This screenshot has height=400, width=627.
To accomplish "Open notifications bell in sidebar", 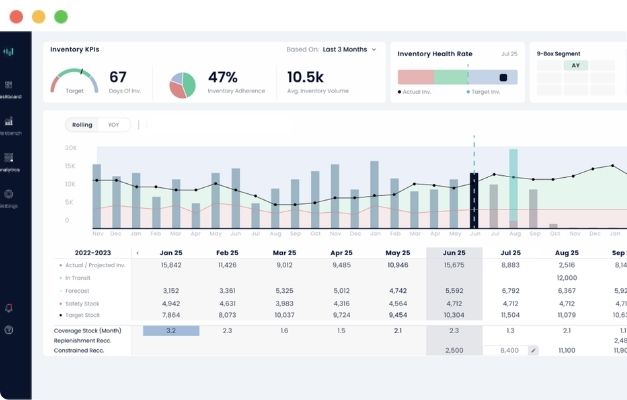I will coord(9,308).
